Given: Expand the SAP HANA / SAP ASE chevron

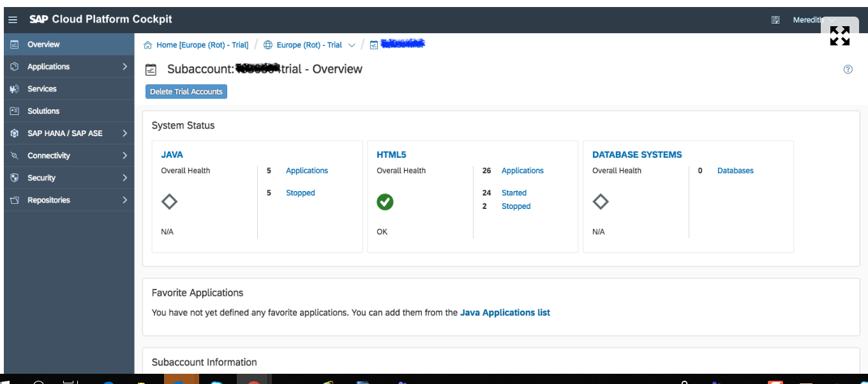Looking at the screenshot, I should [124, 134].
